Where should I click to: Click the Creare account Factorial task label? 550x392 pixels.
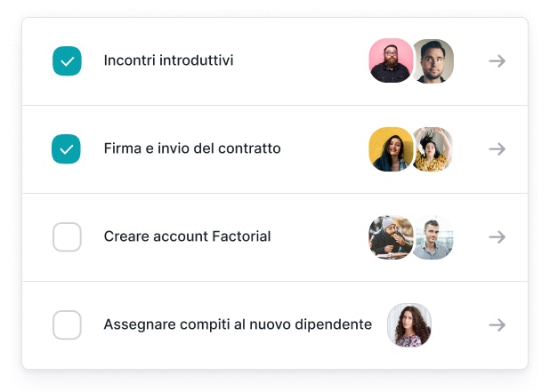tap(187, 237)
